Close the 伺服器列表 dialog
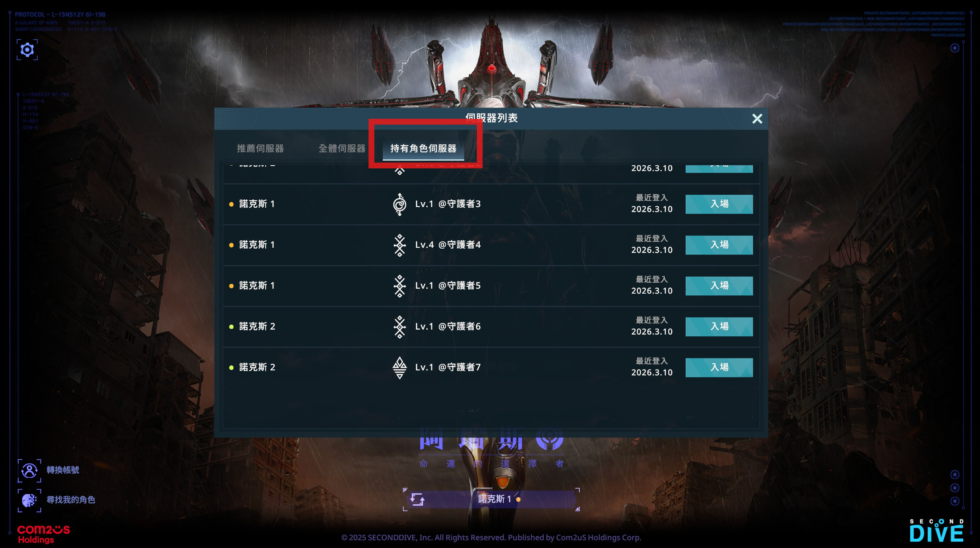This screenshot has width=980, height=548. click(757, 119)
